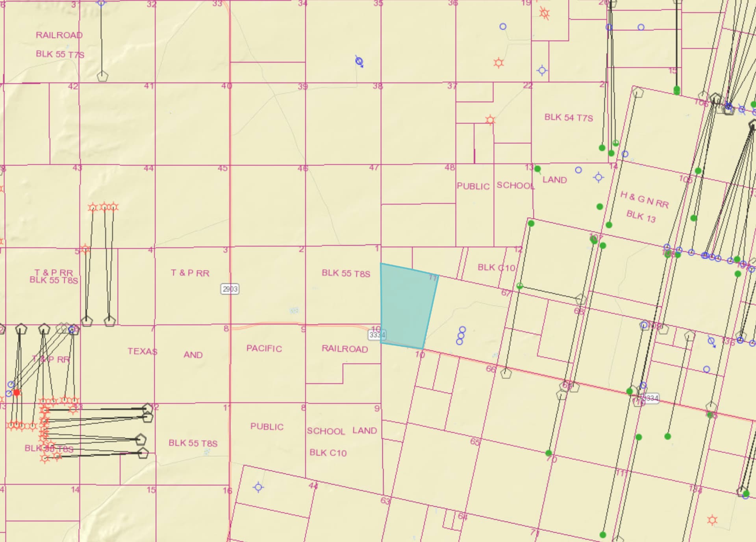This screenshot has height=542, width=756.
Task: Select orange well symbol in bottom-right map corner
Action: point(712,520)
